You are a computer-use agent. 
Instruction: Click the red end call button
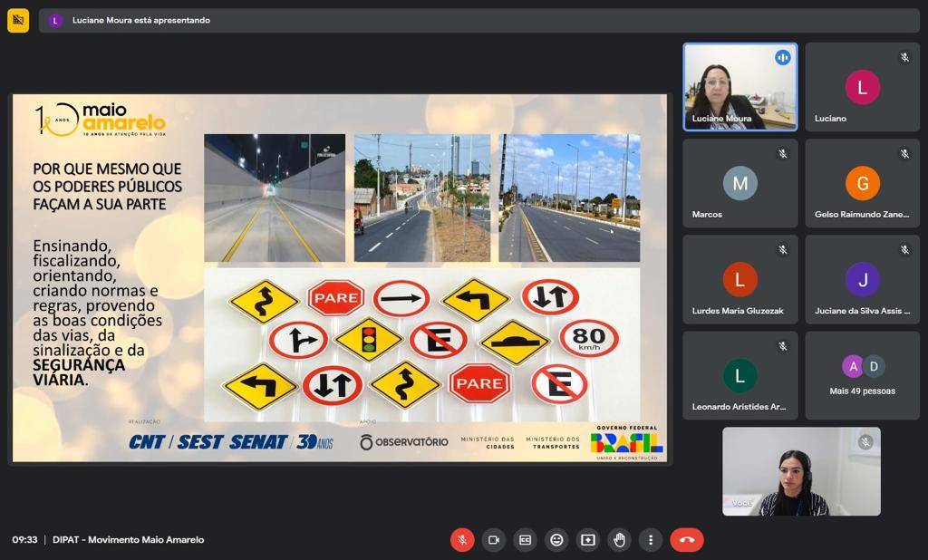[687, 540]
